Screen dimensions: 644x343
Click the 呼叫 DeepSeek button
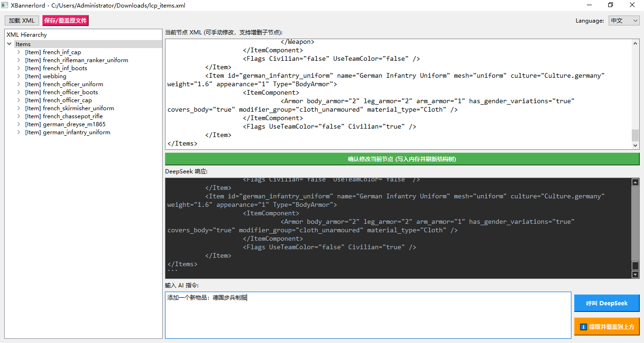pyautogui.click(x=607, y=303)
